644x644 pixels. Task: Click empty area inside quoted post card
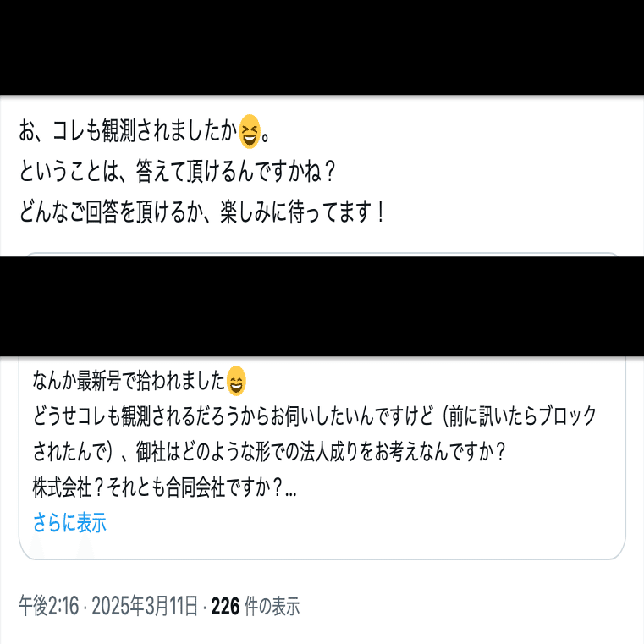click(x=370, y=530)
